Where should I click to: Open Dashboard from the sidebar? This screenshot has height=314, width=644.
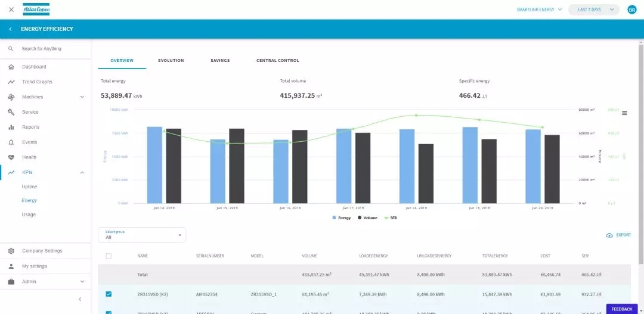click(x=34, y=67)
